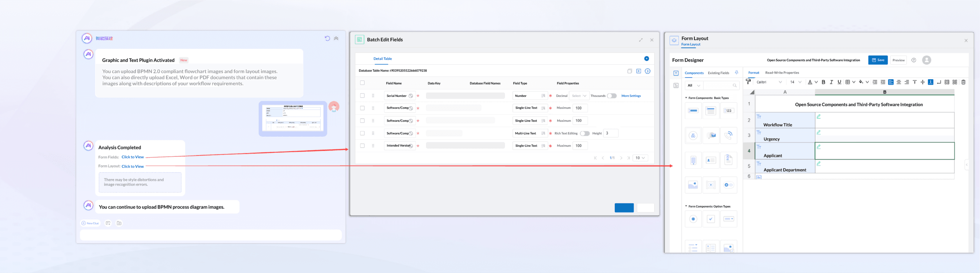Center-align the selected cell text
Viewport: 980px width, 273px height.
point(899,82)
